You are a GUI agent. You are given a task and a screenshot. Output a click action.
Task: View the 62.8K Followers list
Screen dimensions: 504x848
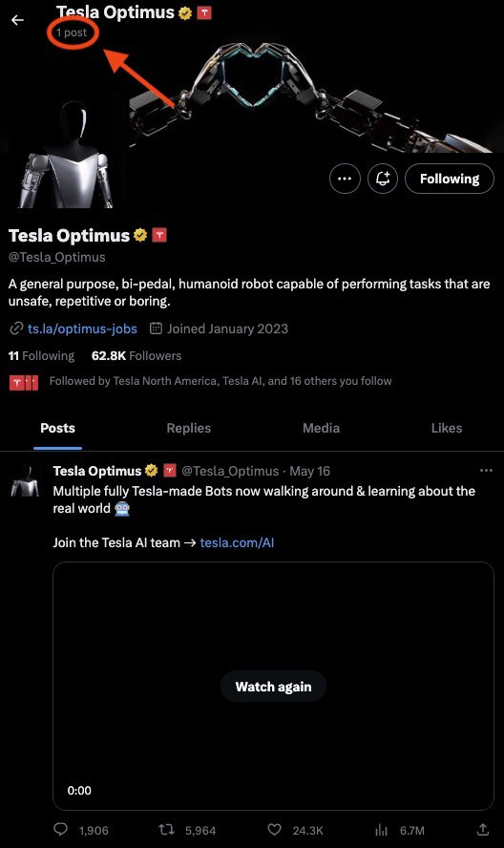coord(136,356)
